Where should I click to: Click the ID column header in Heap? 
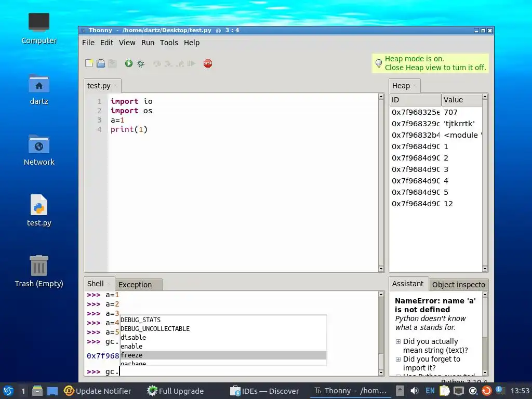[x=416, y=100]
